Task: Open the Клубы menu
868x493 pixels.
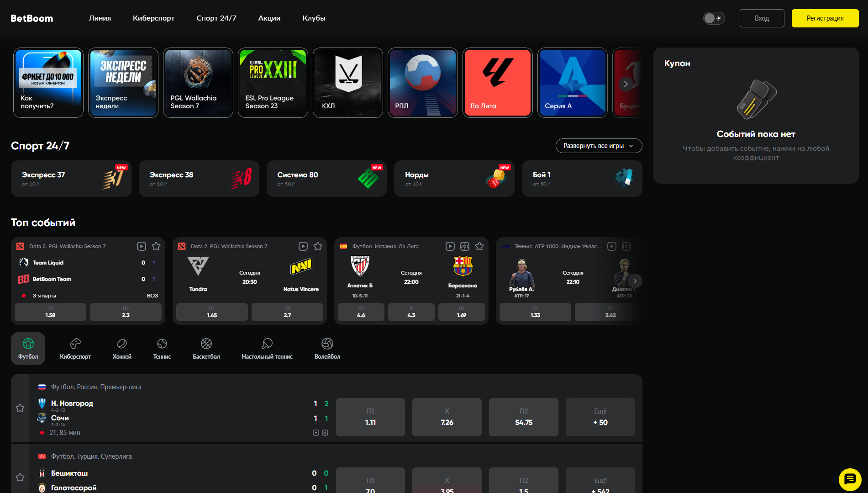Action: pos(314,18)
